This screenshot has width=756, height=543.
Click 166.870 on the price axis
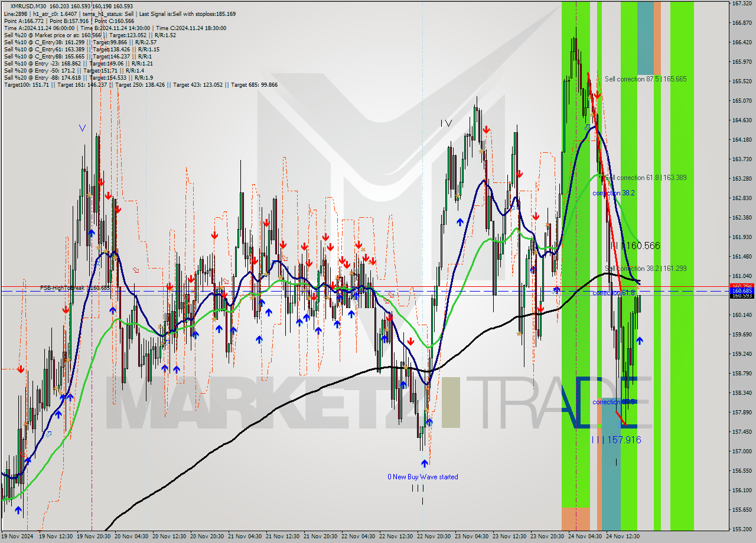(x=741, y=23)
